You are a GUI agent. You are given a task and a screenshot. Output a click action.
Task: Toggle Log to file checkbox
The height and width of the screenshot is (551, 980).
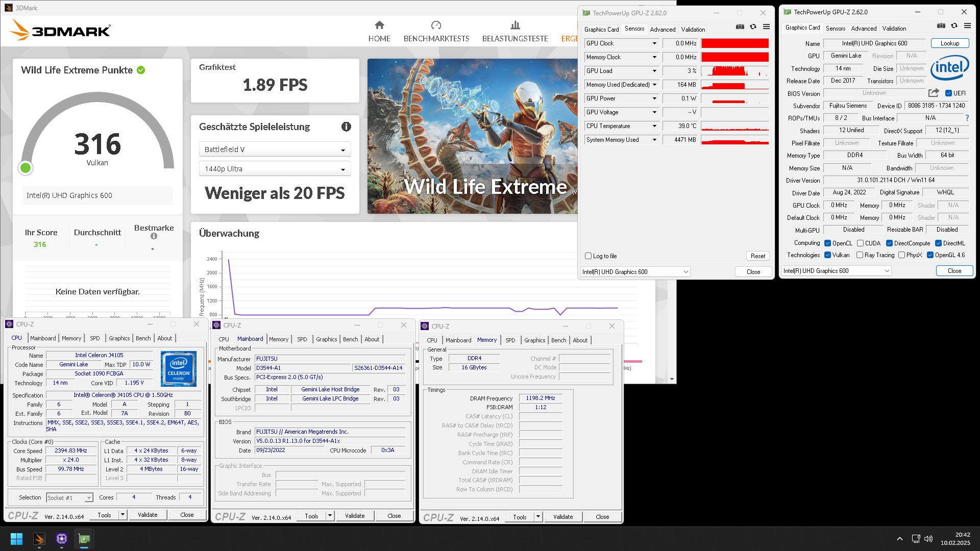coord(588,256)
